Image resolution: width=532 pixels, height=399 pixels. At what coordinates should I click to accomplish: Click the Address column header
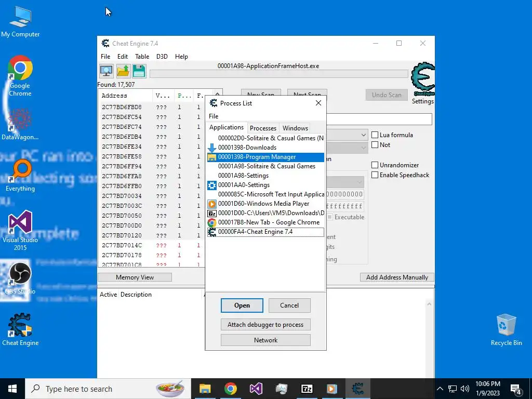tap(126, 96)
